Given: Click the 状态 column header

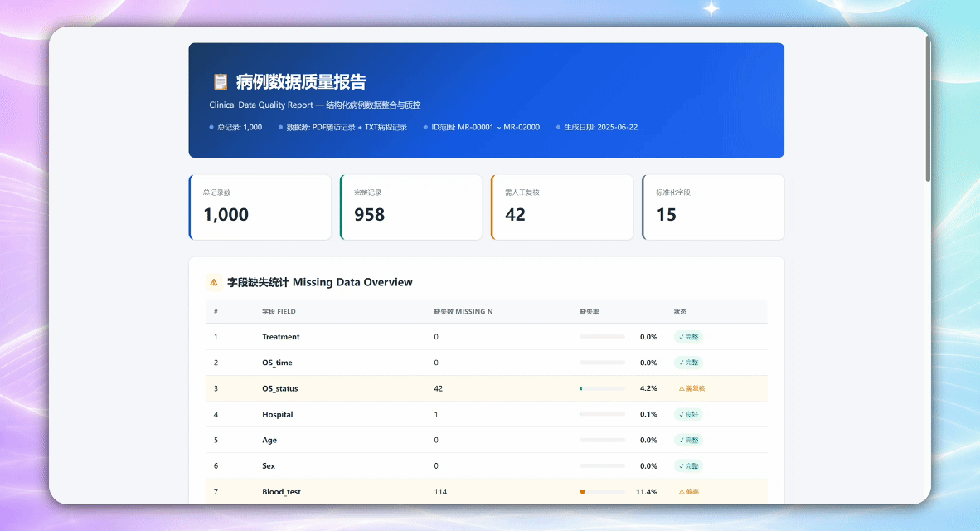Looking at the screenshot, I should click(x=680, y=311).
